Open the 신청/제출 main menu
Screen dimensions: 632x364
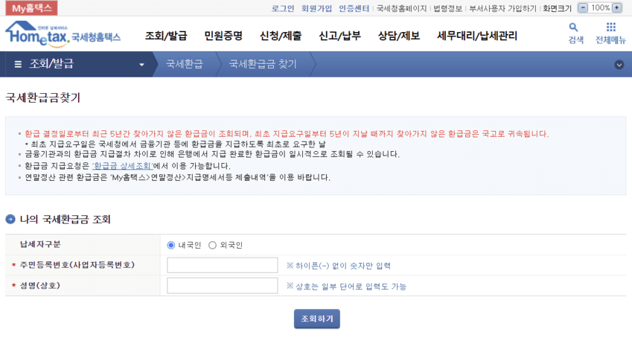click(281, 36)
